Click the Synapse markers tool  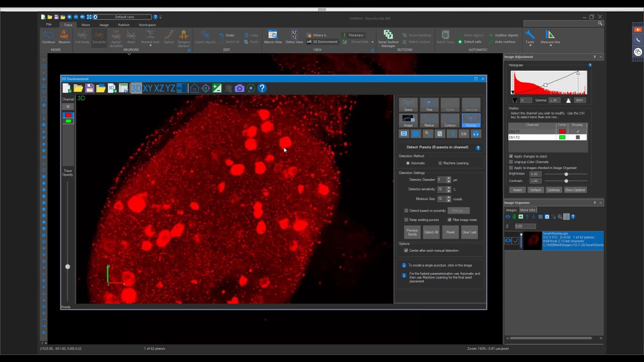184,38
